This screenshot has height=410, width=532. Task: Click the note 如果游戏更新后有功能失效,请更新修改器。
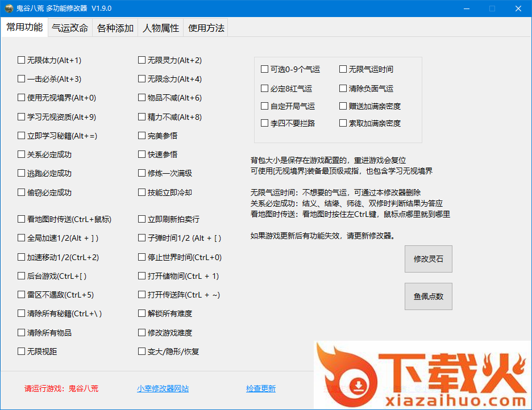coord(323,236)
